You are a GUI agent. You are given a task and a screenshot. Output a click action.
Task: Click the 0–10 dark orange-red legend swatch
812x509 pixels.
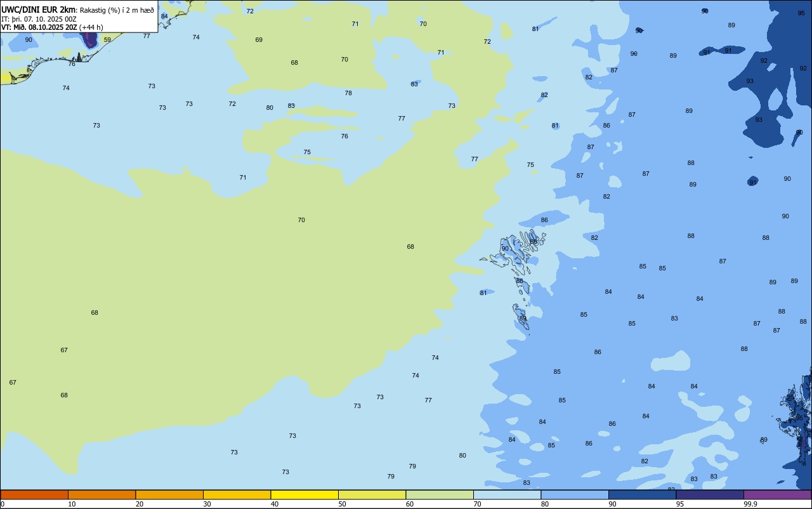(x=34, y=494)
